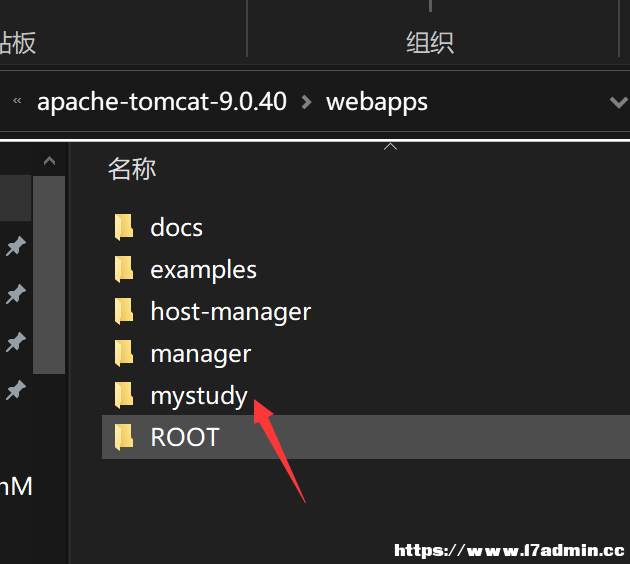Click the ROOT folder name

coord(185,437)
